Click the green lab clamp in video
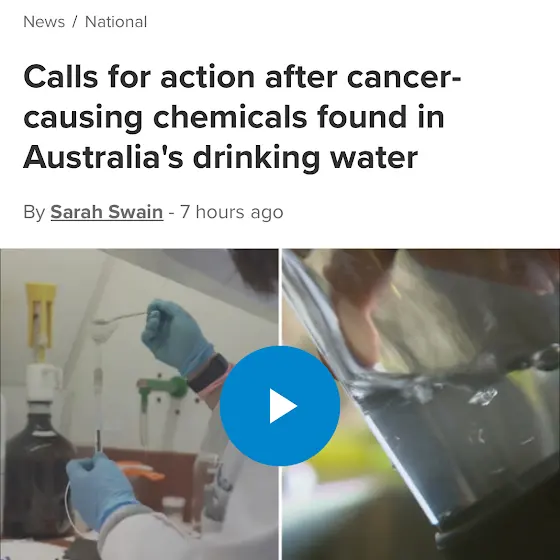 click(x=163, y=388)
